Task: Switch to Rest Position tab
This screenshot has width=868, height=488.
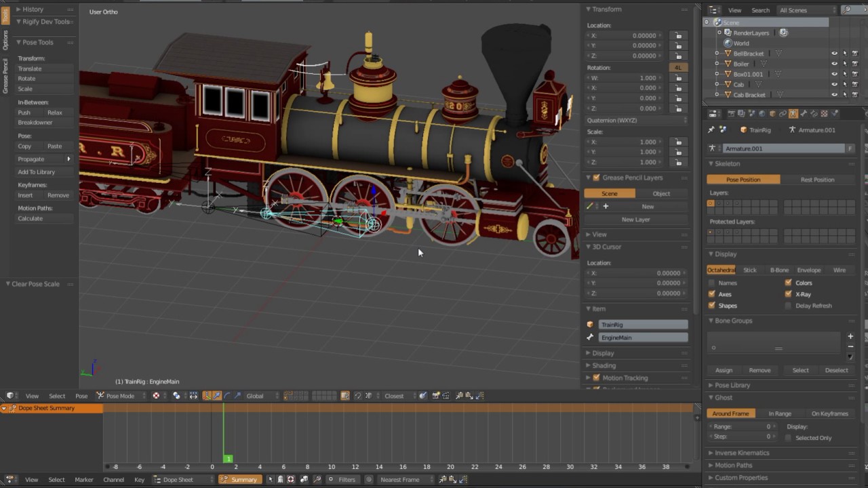Action: point(817,180)
